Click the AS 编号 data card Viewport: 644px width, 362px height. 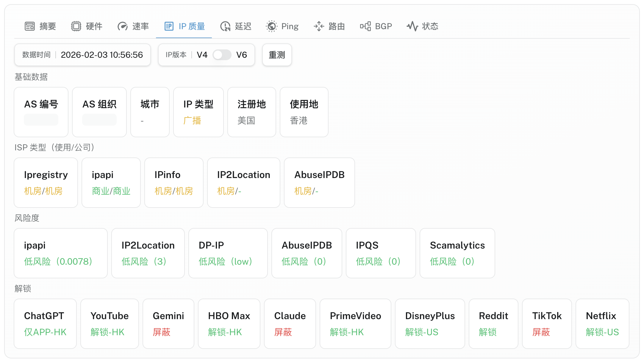tap(41, 112)
